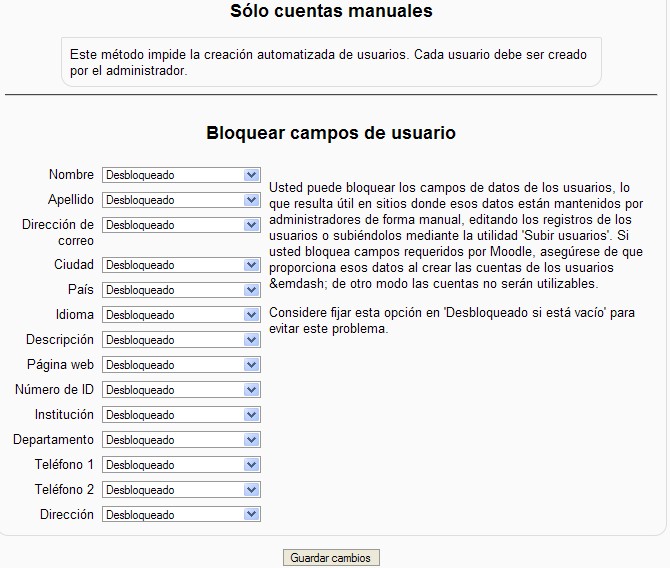
Task: Click the manual accounts description box
Action: [331, 62]
